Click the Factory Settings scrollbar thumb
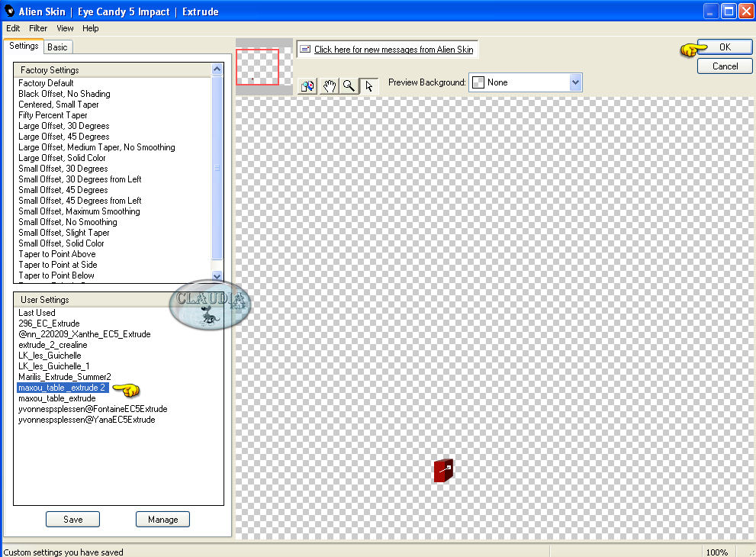The height and width of the screenshot is (557, 756). [x=217, y=167]
